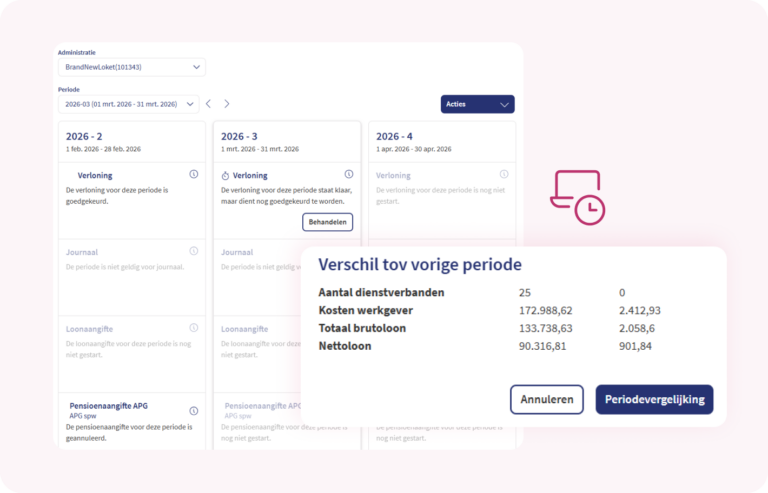The image size is (768, 493).
Task: Go to previous period with left chevron
Action: point(209,103)
